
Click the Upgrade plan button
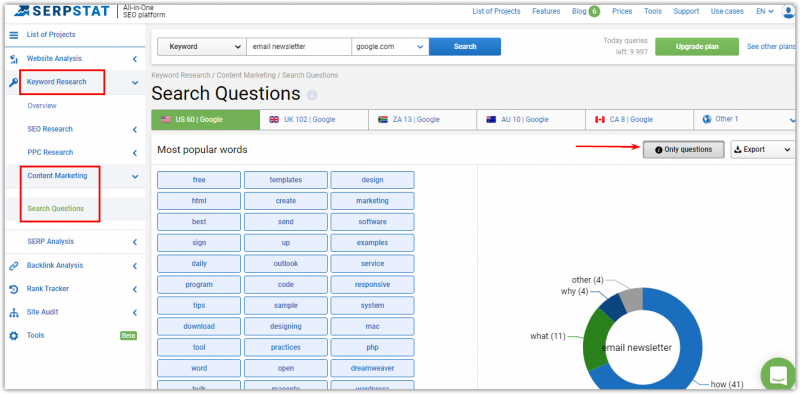[697, 46]
